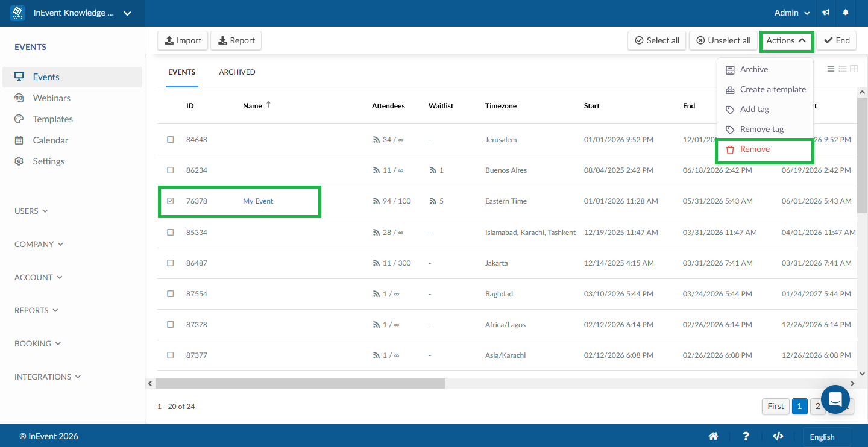868x447 pixels.
Task: Tick the checkbox for event 87377
Action: 170,355
